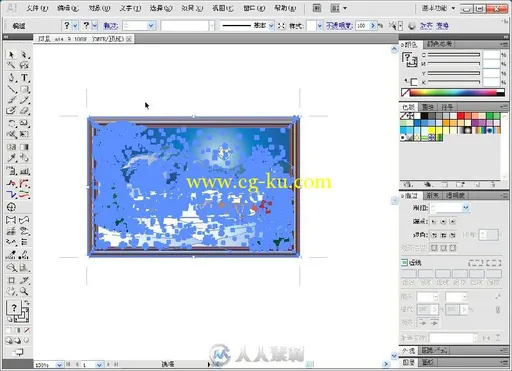Switch to the 渐变 gradient tab
Viewport: 512px width, 371px height.
pos(432,196)
